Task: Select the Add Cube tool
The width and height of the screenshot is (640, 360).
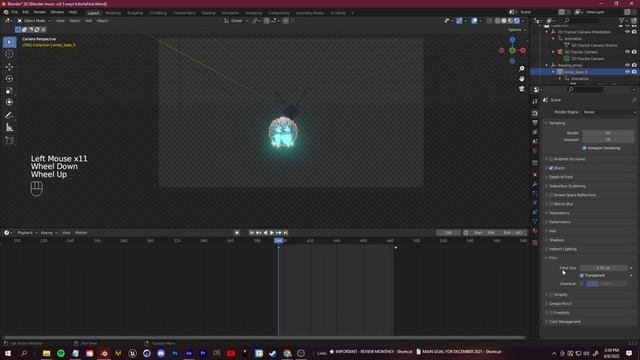Action: [x=9, y=140]
